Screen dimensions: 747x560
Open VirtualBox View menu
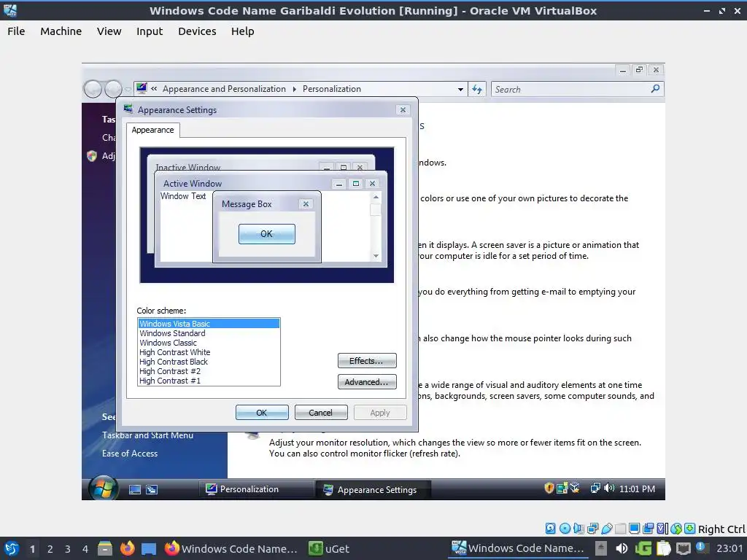point(109,31)
